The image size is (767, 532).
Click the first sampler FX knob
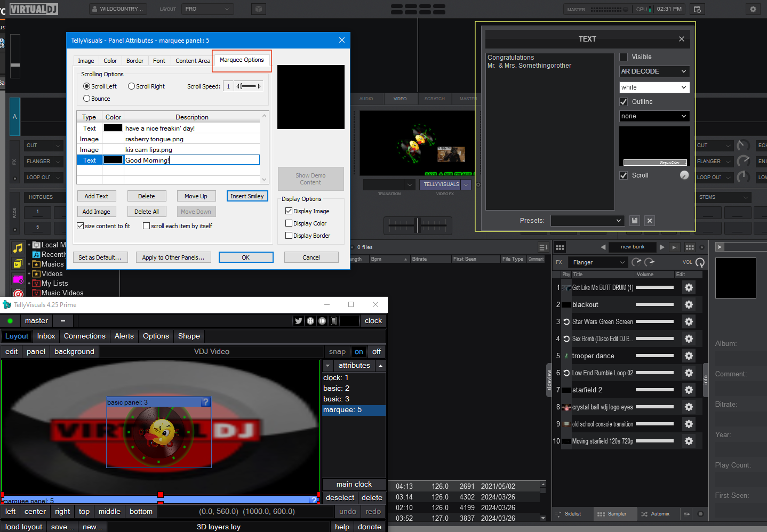[x=636, y=262]
